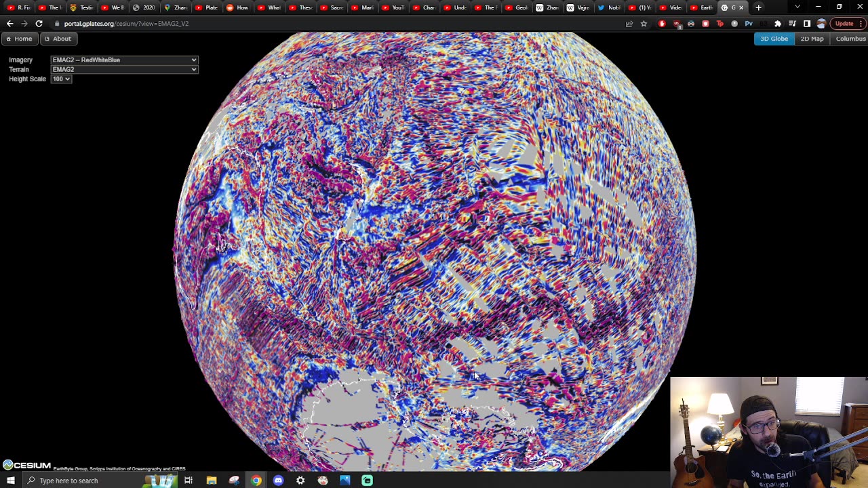
Task: Open Settings gear on the taskbar
Action: click(300, 481)
